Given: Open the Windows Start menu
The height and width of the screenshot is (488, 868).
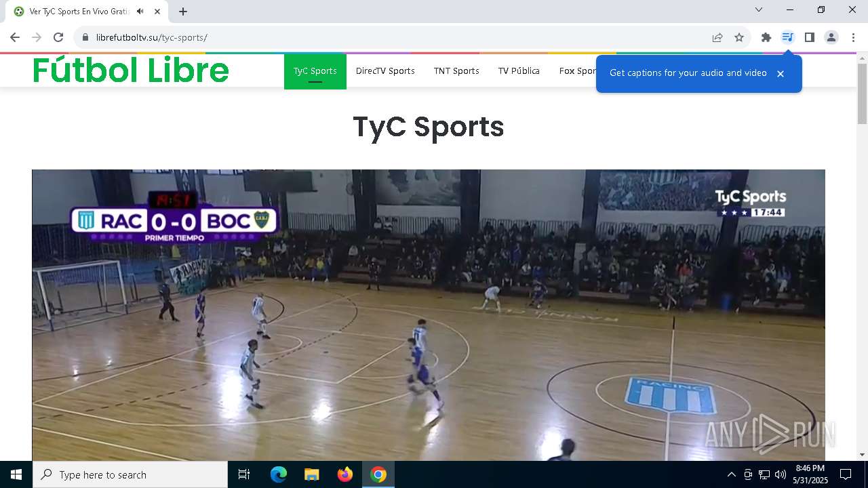Looking at the screenshot, I should 16,474.
